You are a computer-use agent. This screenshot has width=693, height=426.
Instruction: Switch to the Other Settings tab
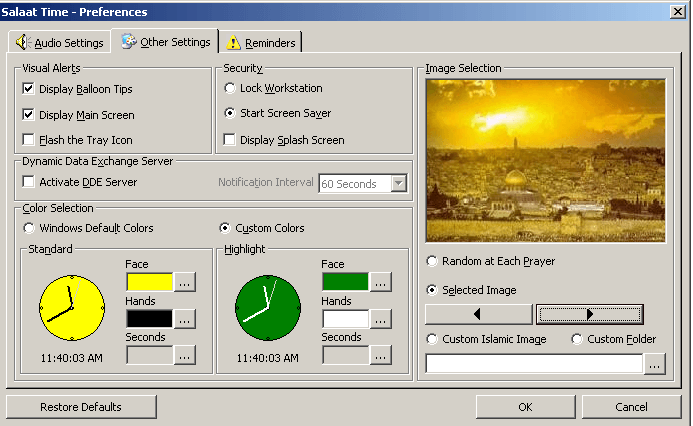coord(165,42)
